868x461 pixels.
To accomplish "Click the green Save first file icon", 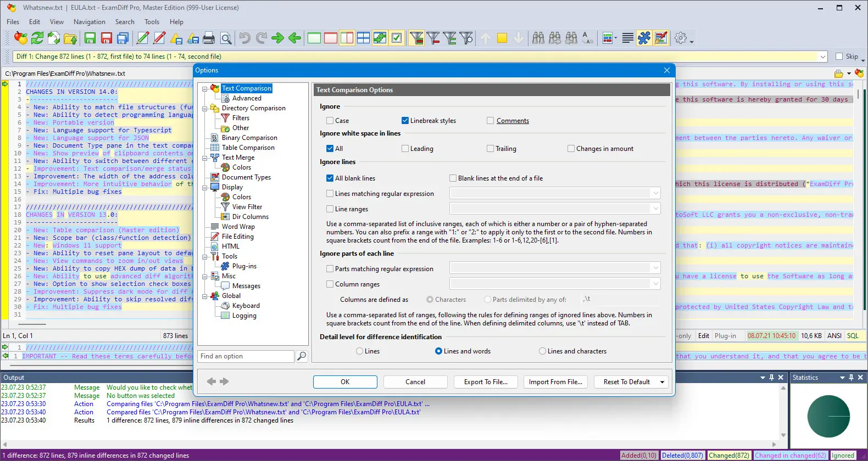I will (x=90, y=38).
